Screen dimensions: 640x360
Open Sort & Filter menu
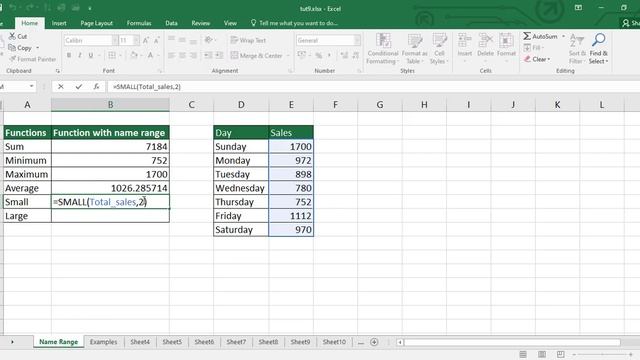click(577, 49)
